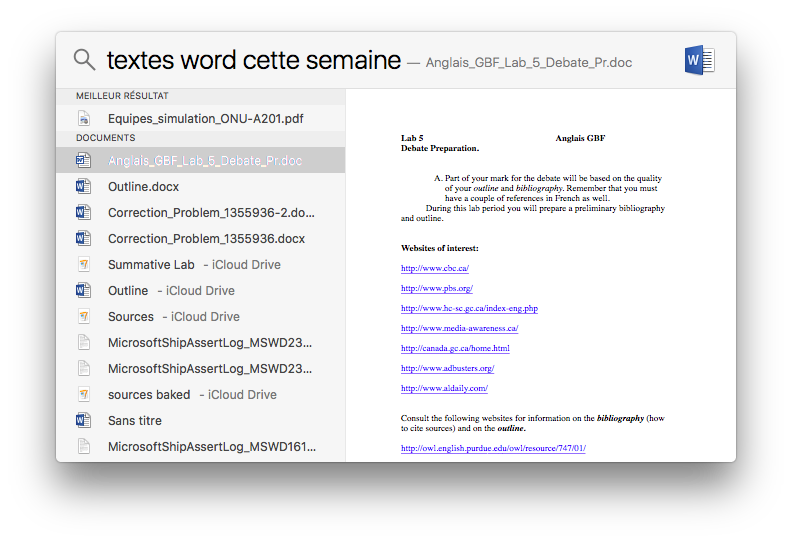Click the Pages icon beside sources baked

[84, 394]
